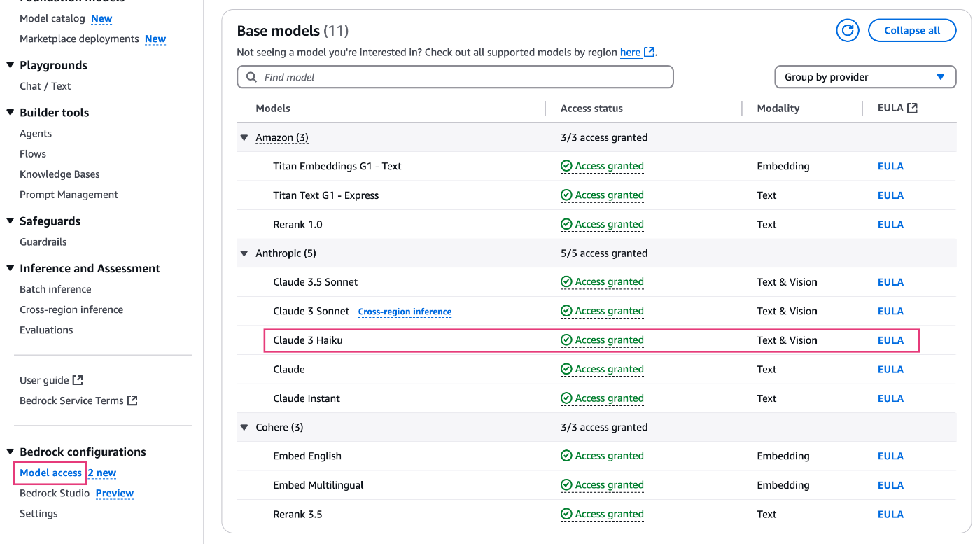Click 'Embedding' modality for Embed English

(x=783, y=456)
